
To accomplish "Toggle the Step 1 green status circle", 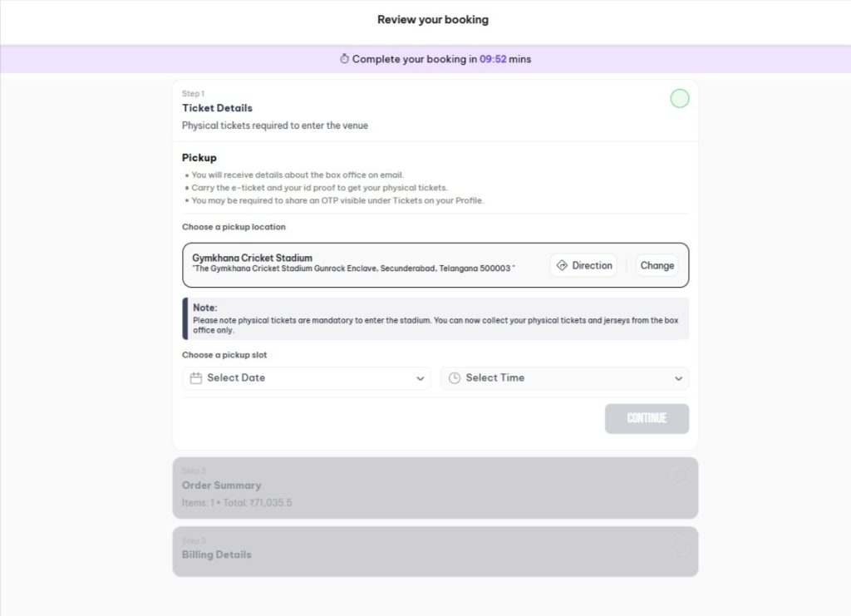I will click(680, 99).
